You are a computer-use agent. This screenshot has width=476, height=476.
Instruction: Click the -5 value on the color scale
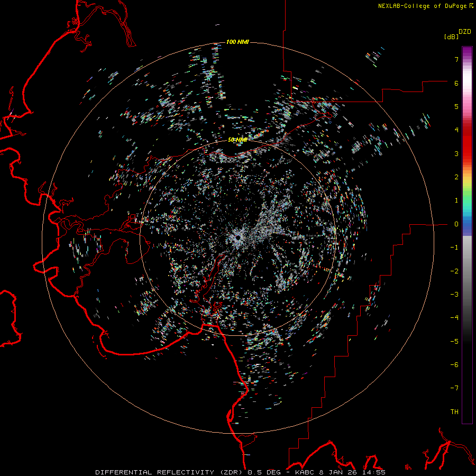454,342
